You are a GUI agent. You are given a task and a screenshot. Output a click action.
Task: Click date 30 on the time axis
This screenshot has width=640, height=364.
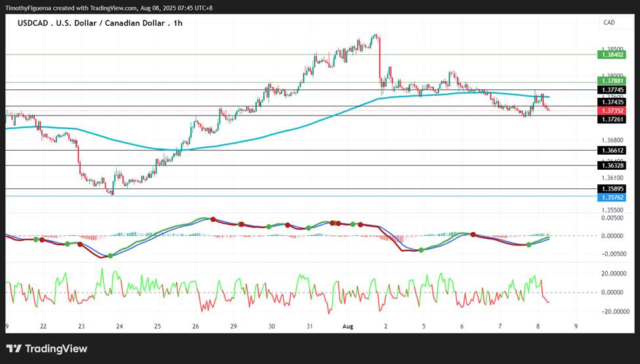point(272,327)
